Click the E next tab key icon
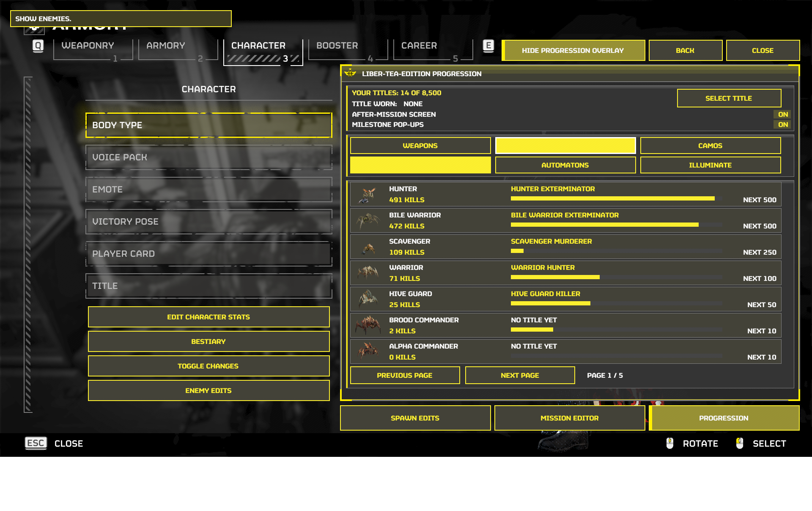 pos(488,46)
